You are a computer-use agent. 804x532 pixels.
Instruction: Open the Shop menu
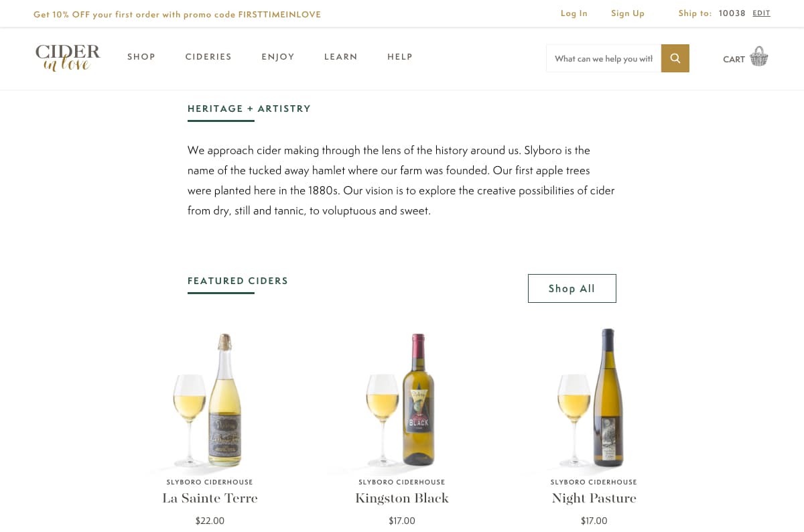tap(141, 57)
